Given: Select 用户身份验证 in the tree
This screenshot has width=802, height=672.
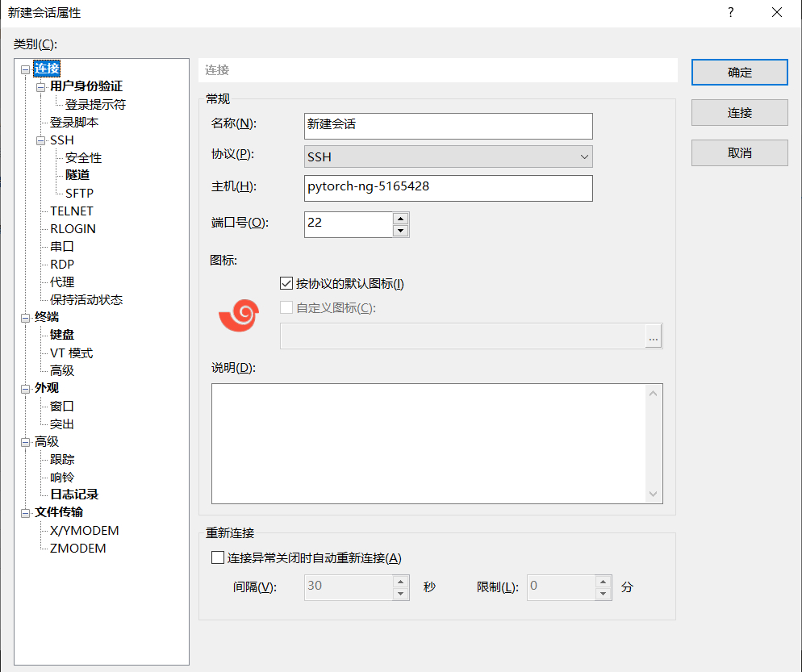Looking at the screenshot, I should (86, 86).
